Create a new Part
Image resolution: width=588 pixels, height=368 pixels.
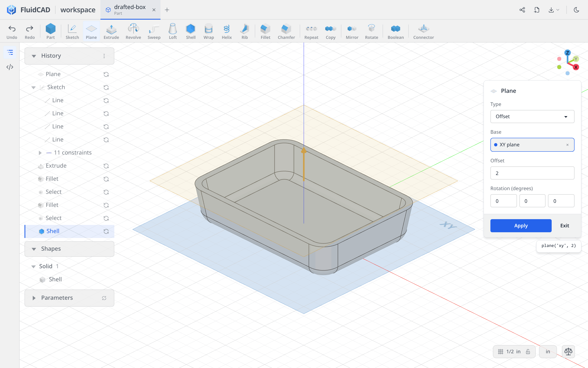point(51,31)
